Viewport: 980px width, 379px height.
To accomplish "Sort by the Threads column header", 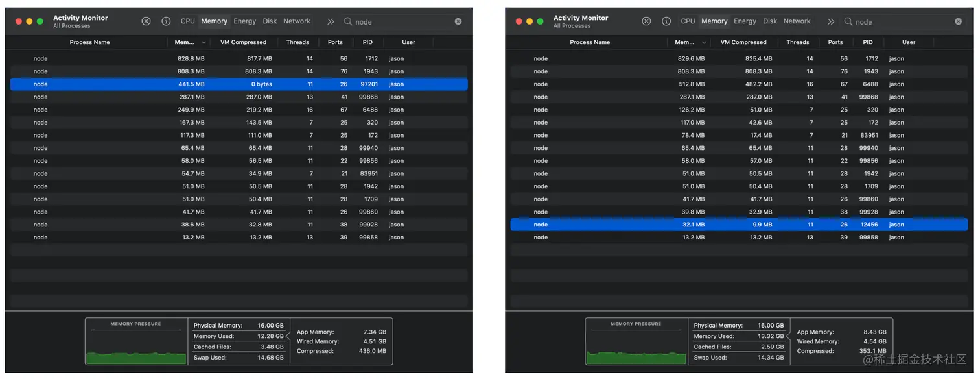I will pyautogui.click(x=297, y=42).
